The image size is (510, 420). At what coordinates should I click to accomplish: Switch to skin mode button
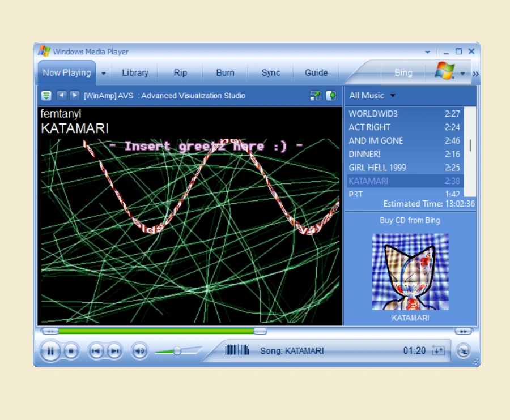[463, 351]
